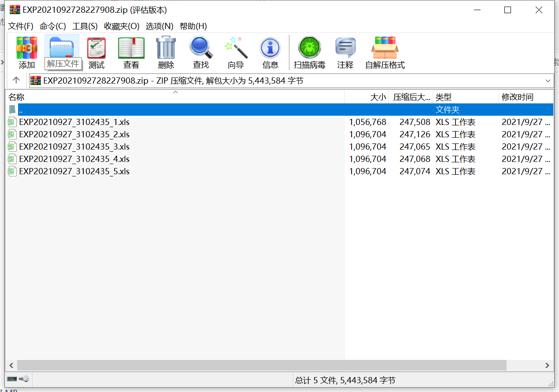
Task: Click the 测试 (Test) archive icon
Action: pos(96,52)
